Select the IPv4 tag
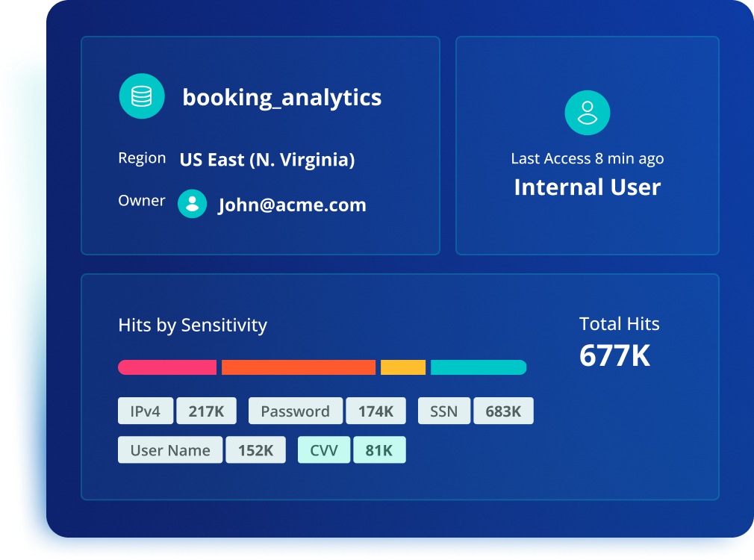The image size is (754, 560). pos(146,411)
